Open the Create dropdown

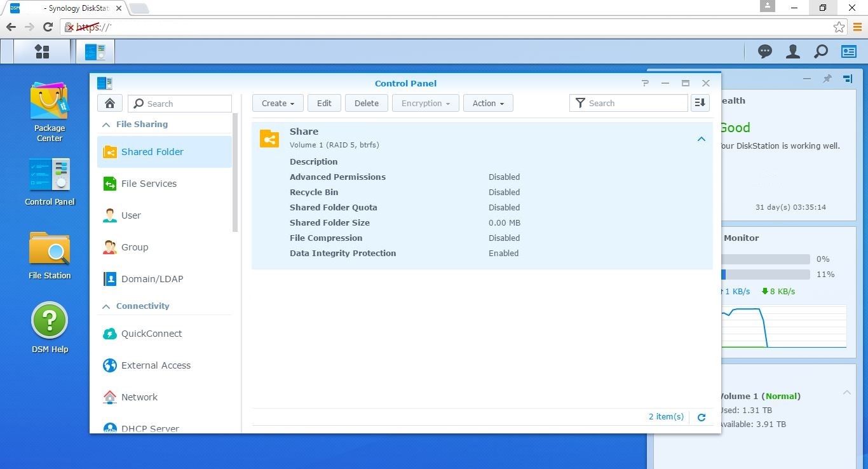[278, 103]
